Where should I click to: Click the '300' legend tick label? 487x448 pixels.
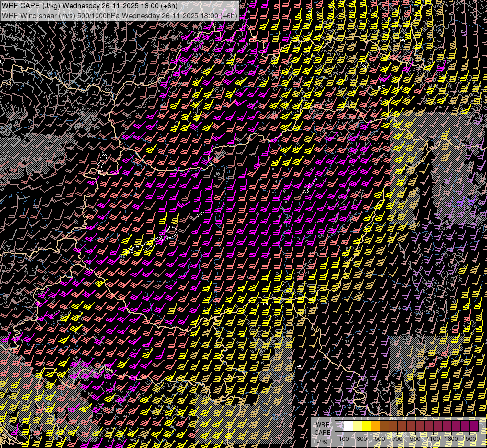(x=362, y=439)
